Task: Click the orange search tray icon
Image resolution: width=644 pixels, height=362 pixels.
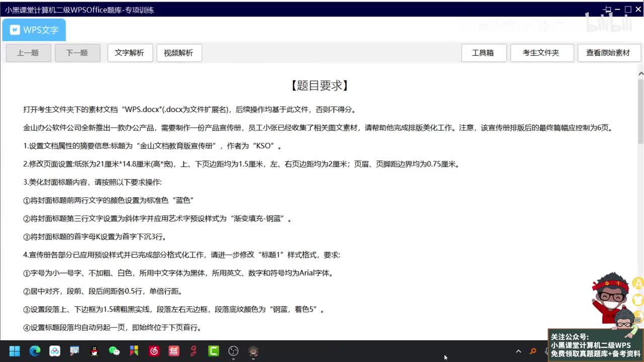Action: 533,351
